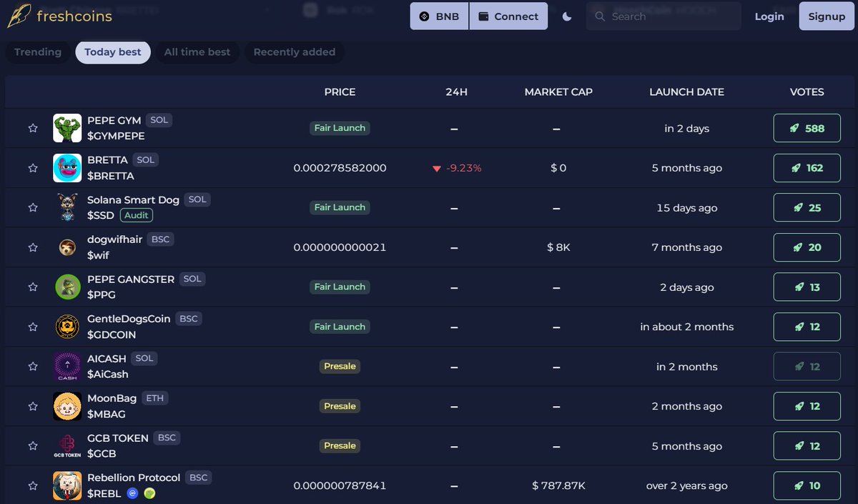Vote for PEPE GANGSTER, 13 votes
This screenshot has height=504, width=858.
click(807, 287)
